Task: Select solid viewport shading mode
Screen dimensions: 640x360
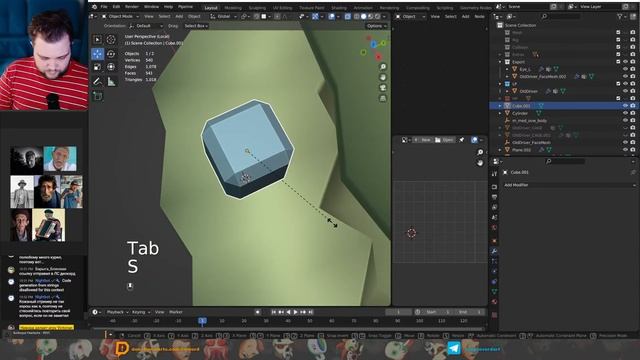Action: (x=363, y=16)
